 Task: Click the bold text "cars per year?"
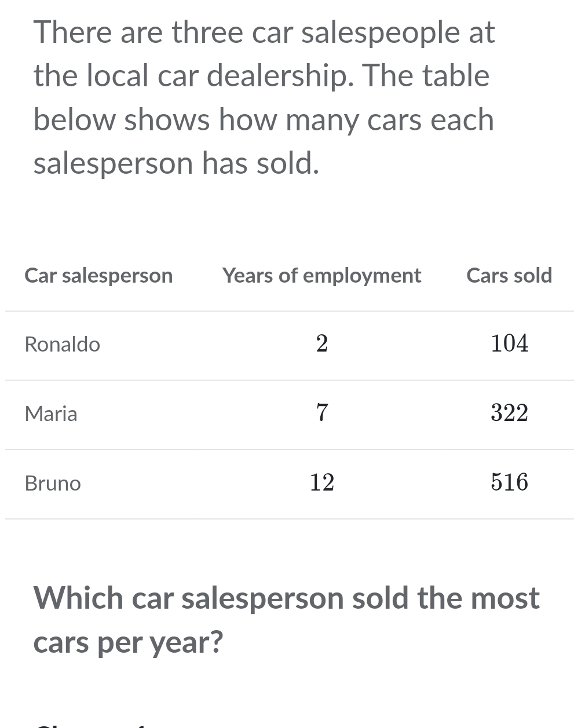click(128, 642)
